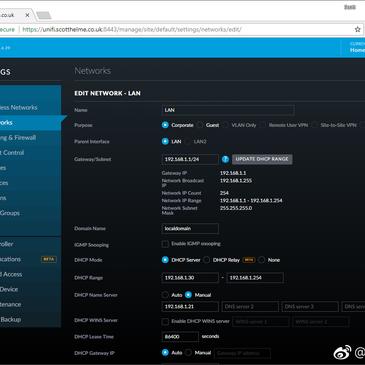The height and width of the screenshot is (365, 365).
Task: Click the DNS server 2 field
Action: (x=250, y=306)
